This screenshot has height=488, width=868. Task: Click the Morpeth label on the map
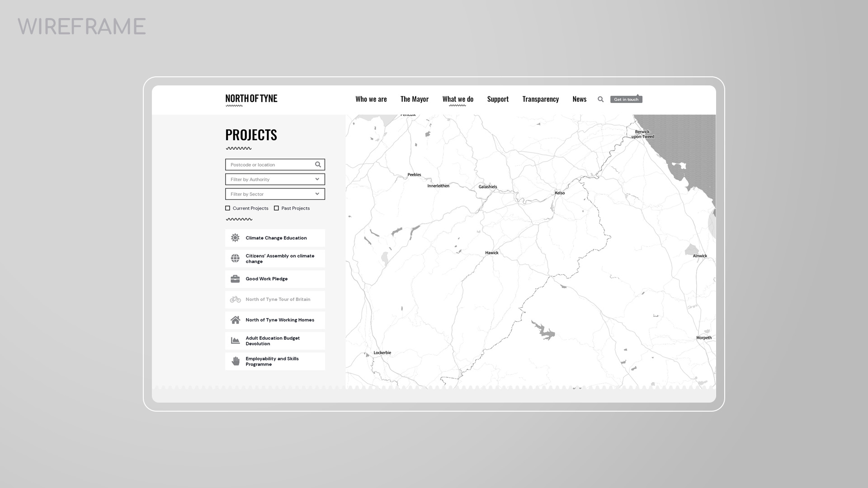click(704, 338)
